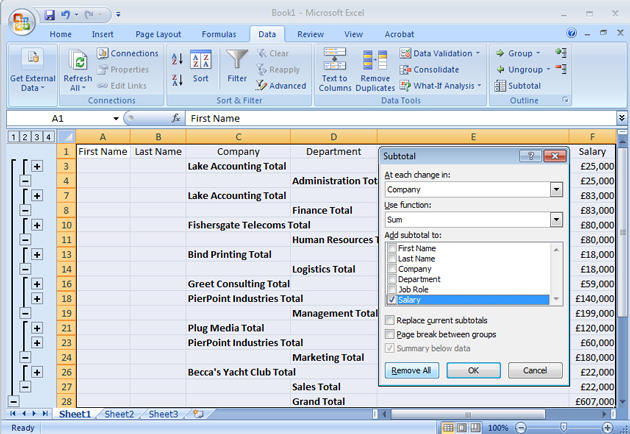630x434 pixels.
Task: Enable Replace current subtotals
Action: tap(389, 320)
